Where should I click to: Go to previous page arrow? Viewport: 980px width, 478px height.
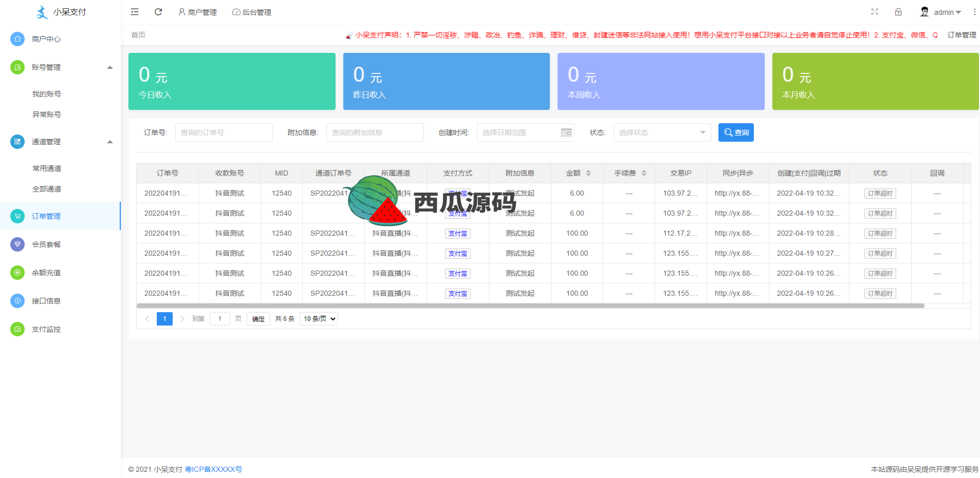click(x=147, y=319)
